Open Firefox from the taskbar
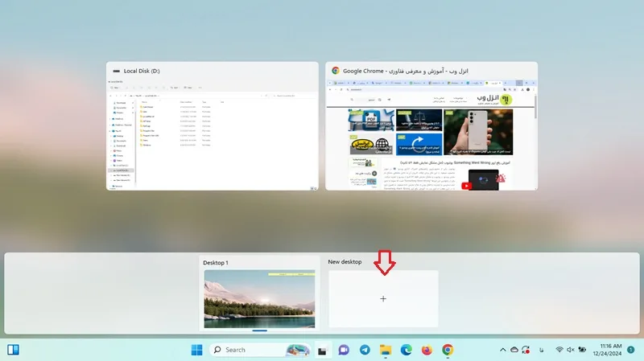The image size is (644, 361). pyautogui.click(x=427, y=350)
